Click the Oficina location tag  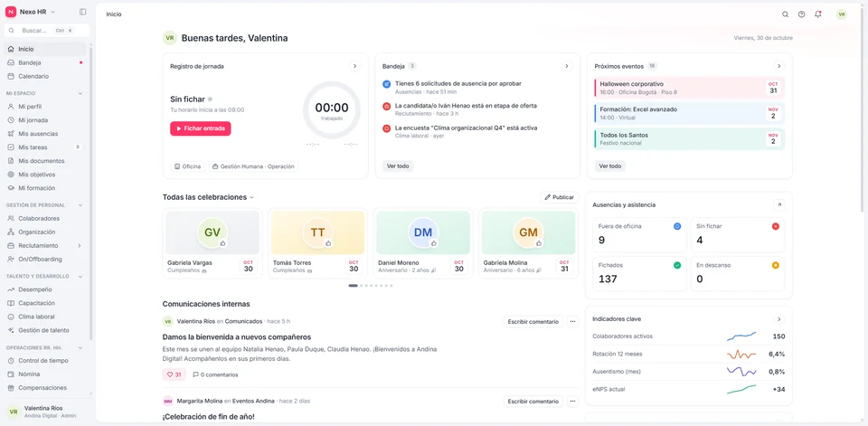tap(187, 166)
